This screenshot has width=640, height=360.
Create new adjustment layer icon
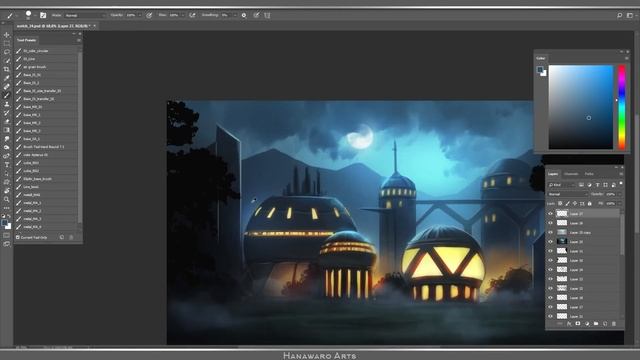(587, 324)
